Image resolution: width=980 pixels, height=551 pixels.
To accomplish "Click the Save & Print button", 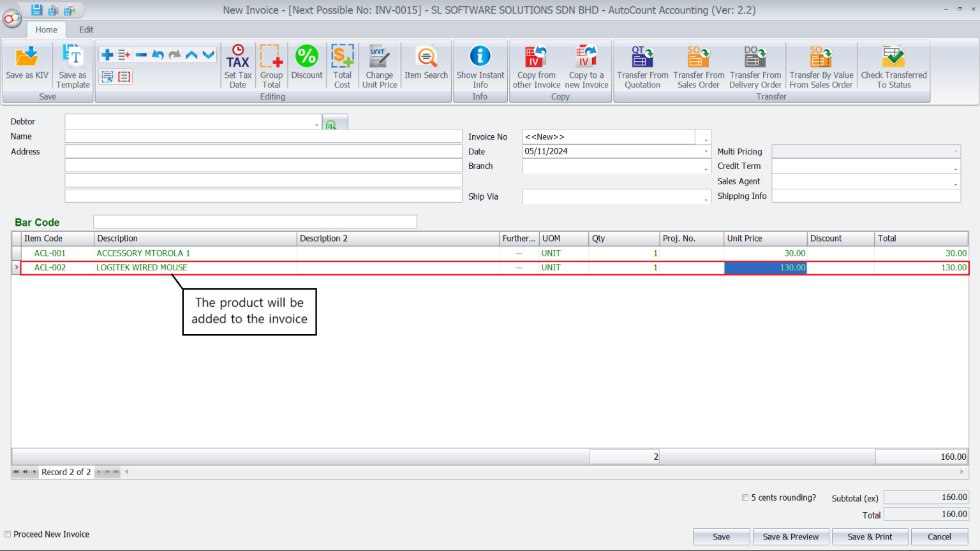I will pyautogui.click(x=870, y=536).
